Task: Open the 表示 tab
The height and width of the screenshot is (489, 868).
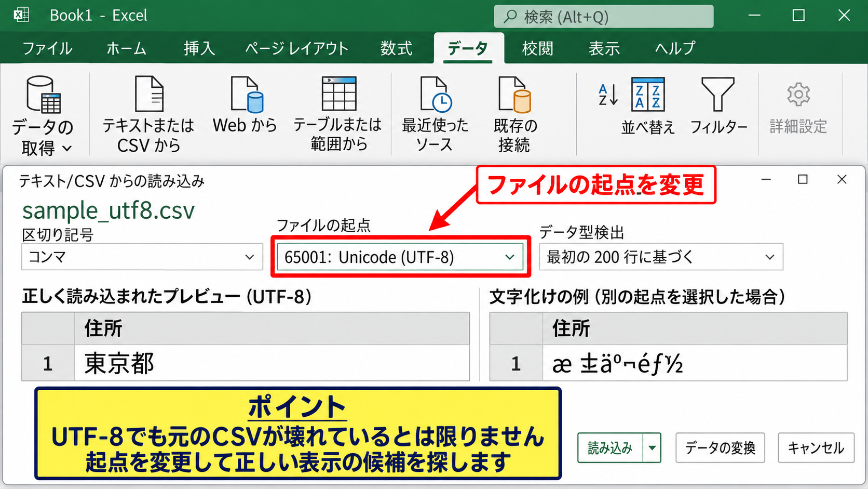Action: (x=604, y=48)
